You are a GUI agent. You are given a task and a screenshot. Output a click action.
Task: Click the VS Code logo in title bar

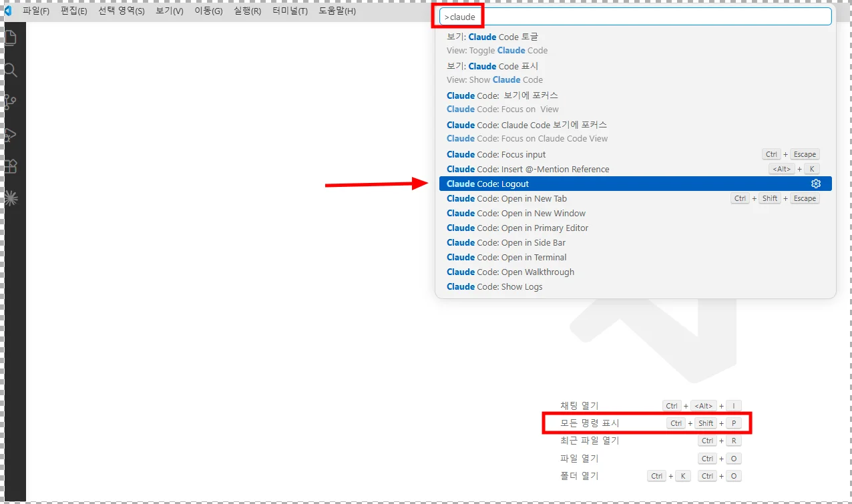click(x=9, y=11)
